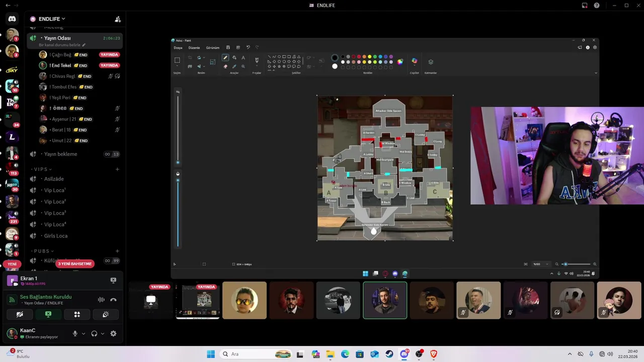Expand headphone output options arrow

point(103,333)
